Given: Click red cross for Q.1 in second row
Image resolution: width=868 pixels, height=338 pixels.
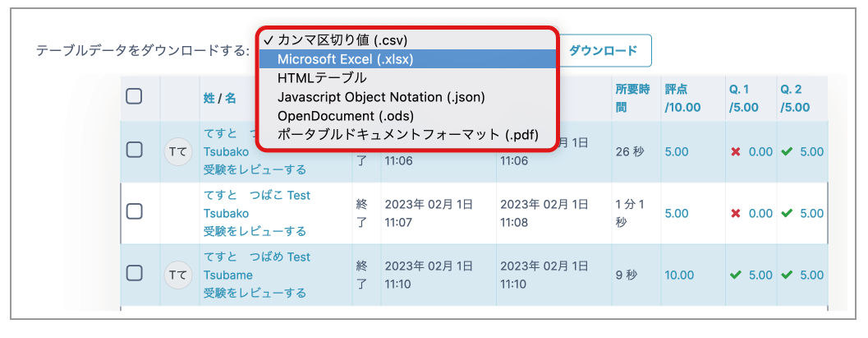Looking at the screenshot, I should pyautogui.click(x=736, y=213).
